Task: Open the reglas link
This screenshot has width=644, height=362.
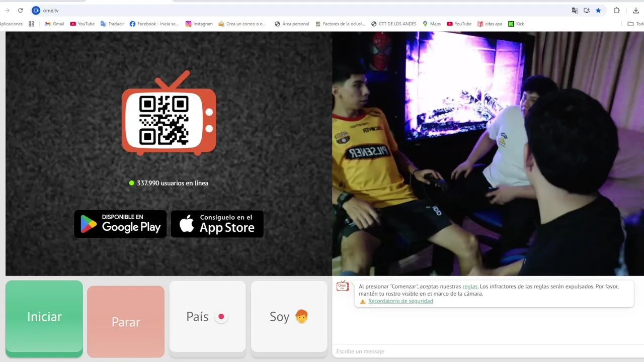Action: click(x=470, y=286)
